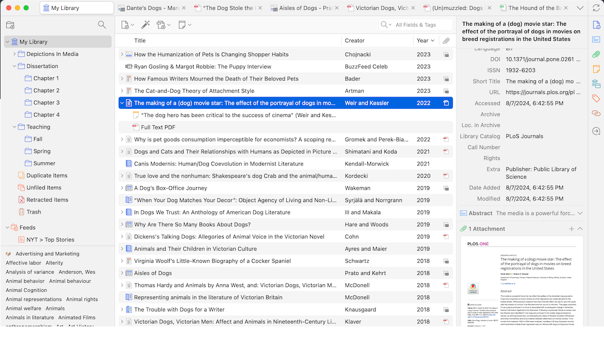
Task: Sort items by Year column
Action: [x=426, y=40]
